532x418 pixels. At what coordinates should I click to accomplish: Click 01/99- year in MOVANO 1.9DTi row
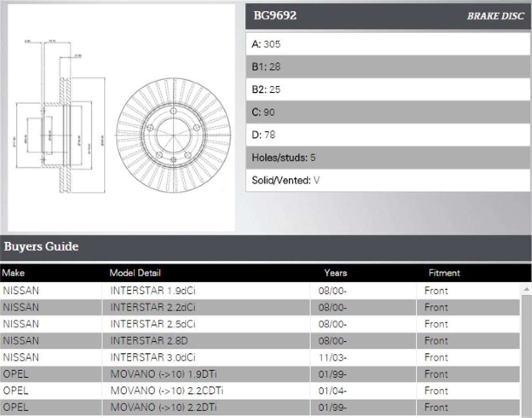click(x=332, y=374)
